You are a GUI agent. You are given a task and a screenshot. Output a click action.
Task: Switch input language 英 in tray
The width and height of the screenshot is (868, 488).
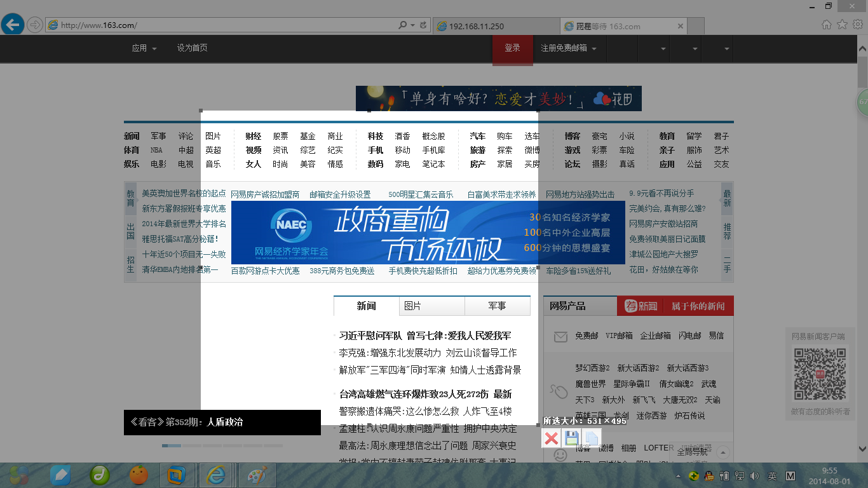(772, 476)
